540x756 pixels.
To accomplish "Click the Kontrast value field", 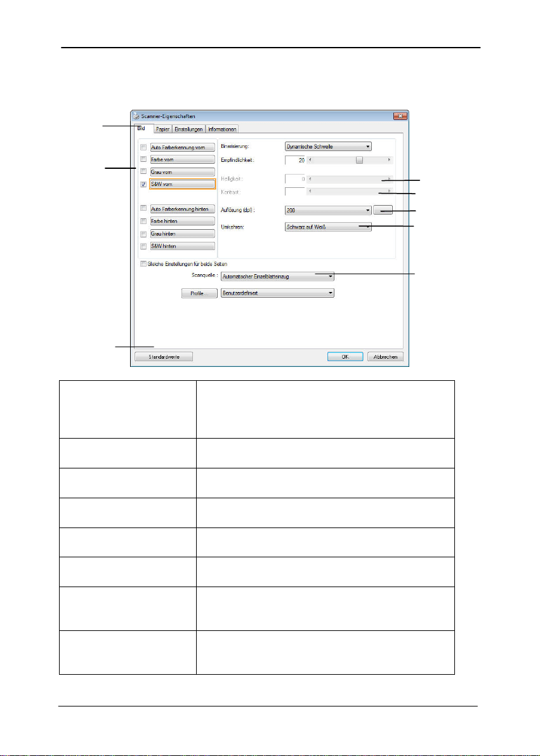I will pyautogui.click(x=295, y=192).
